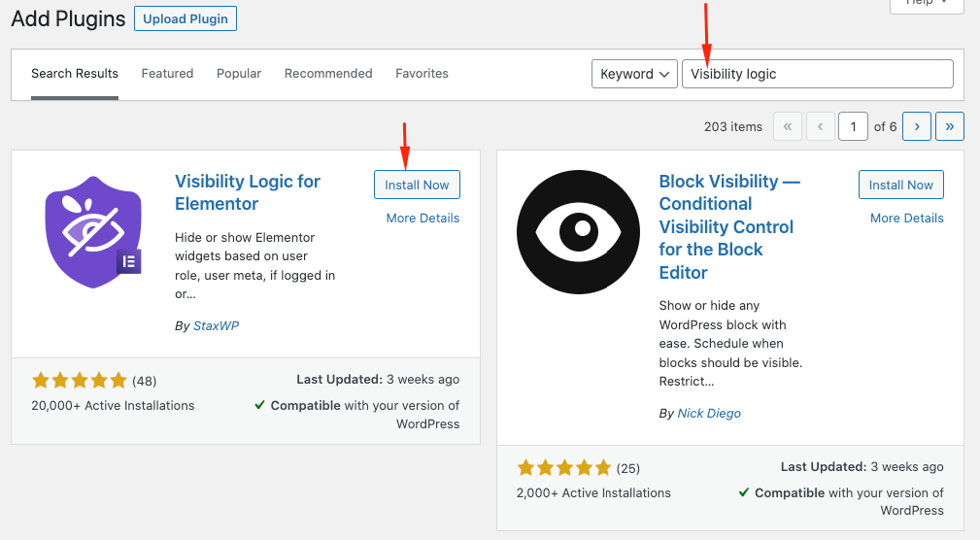Jump to the last results page
980x540 pixels.
[949, 126]
